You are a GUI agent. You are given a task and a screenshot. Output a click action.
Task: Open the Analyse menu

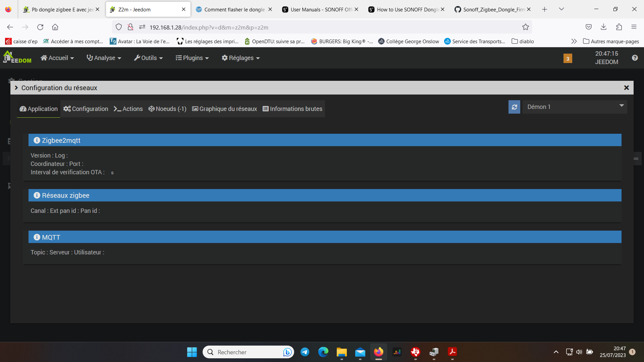pyautogui.click(x=104, y=58)
